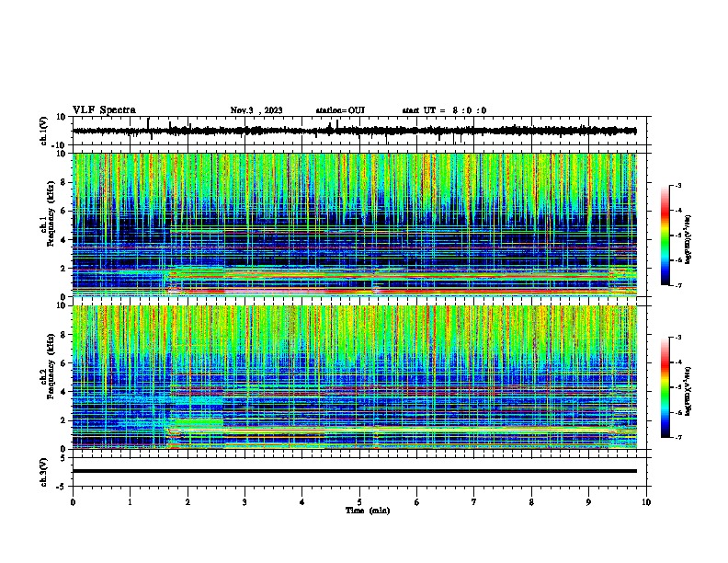Click the 'station=OUJ' label

(340, 110)
